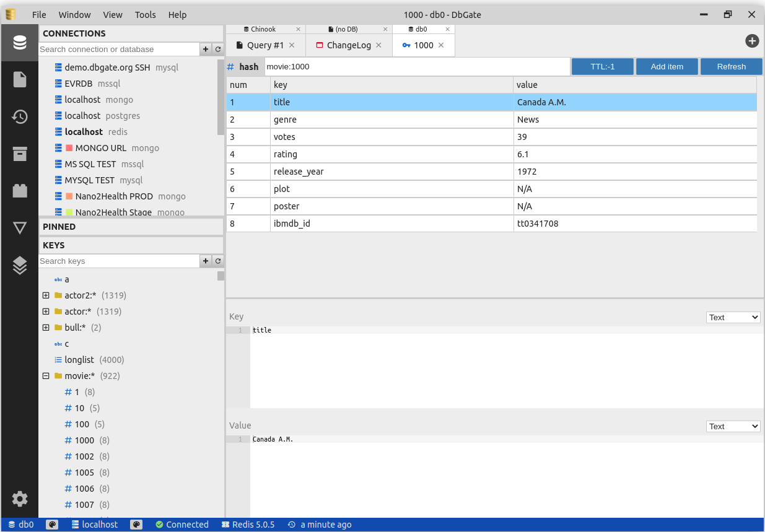This screenshot has height=532, width=765.
Task: Select the localhost postgres connection
Action: coord(97,116)
